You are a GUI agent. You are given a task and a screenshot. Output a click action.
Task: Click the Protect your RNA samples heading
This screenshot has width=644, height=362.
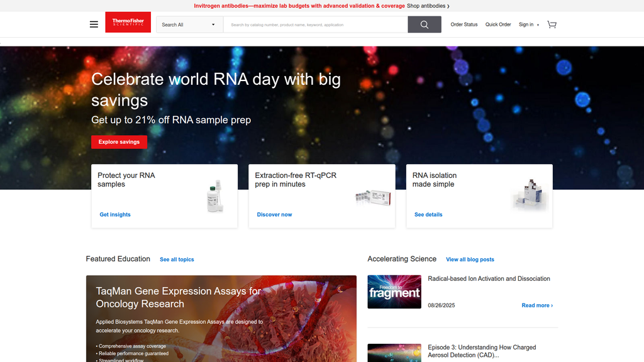click(126, 180)
